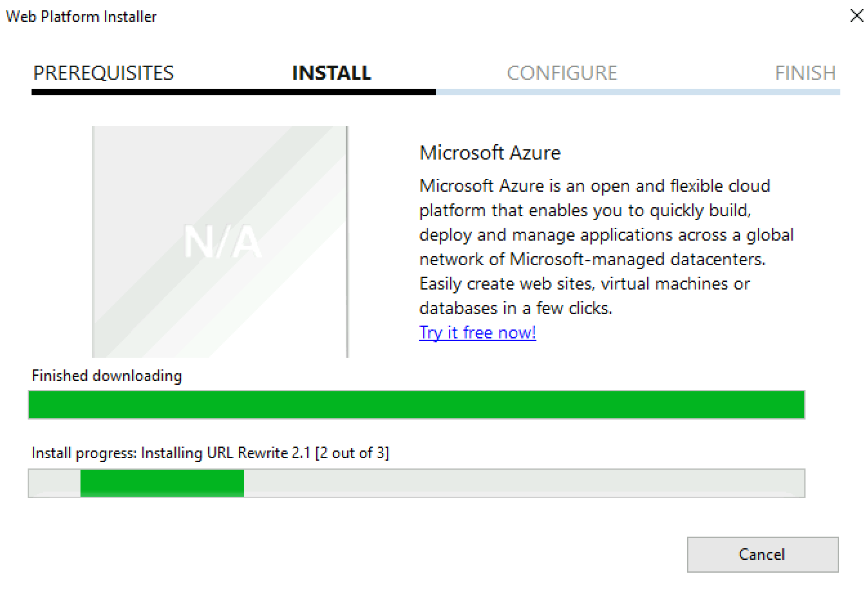Click the Microsoft Azure description paragraph

[x=606, y=247]
